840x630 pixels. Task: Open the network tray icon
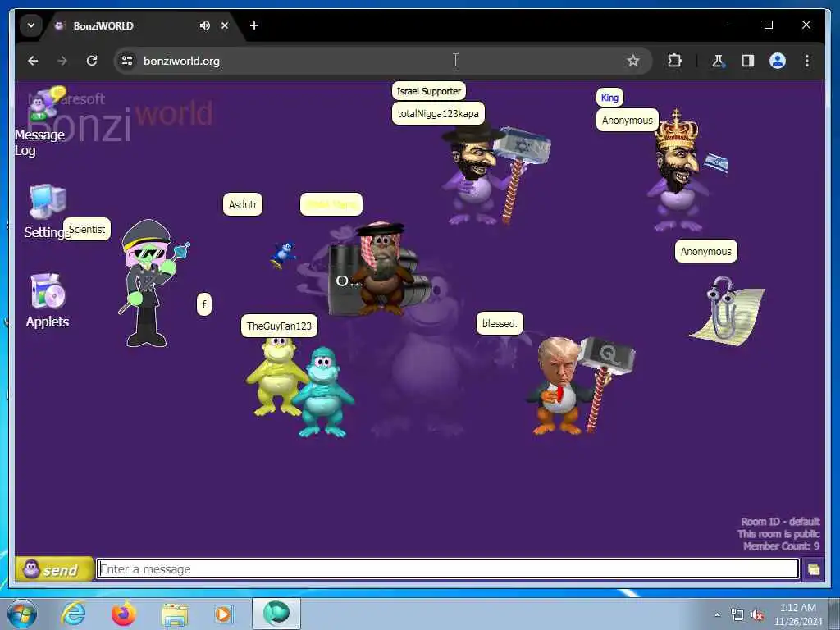click(737, 614)
